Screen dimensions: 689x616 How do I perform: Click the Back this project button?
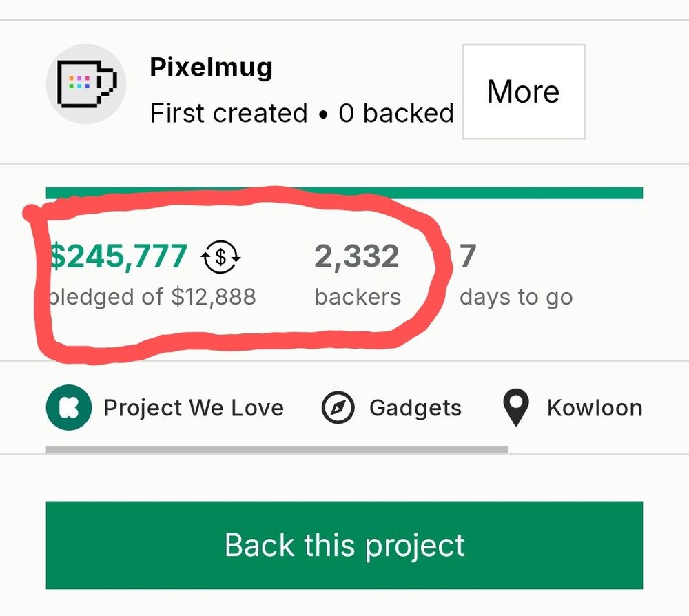344,545
